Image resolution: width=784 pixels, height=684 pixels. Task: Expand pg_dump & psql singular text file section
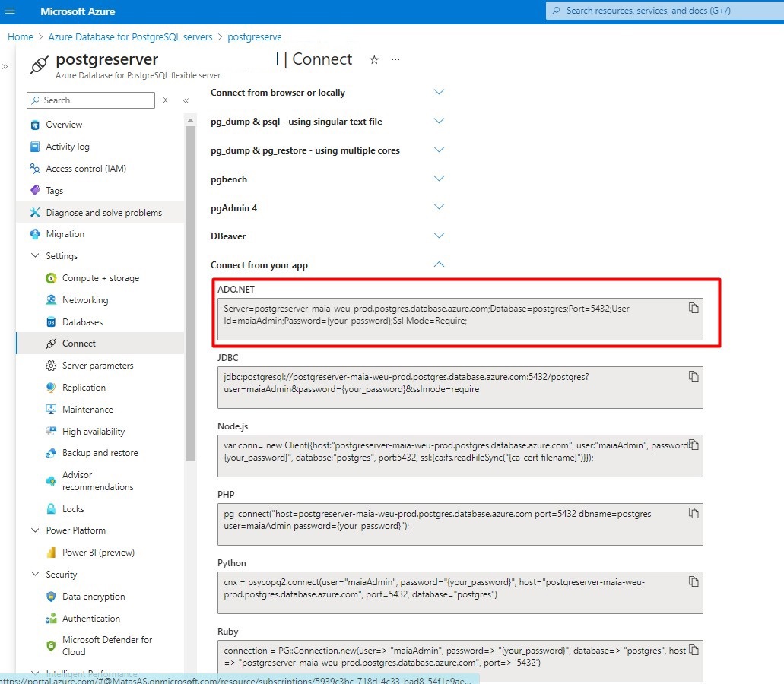[439, 121]
